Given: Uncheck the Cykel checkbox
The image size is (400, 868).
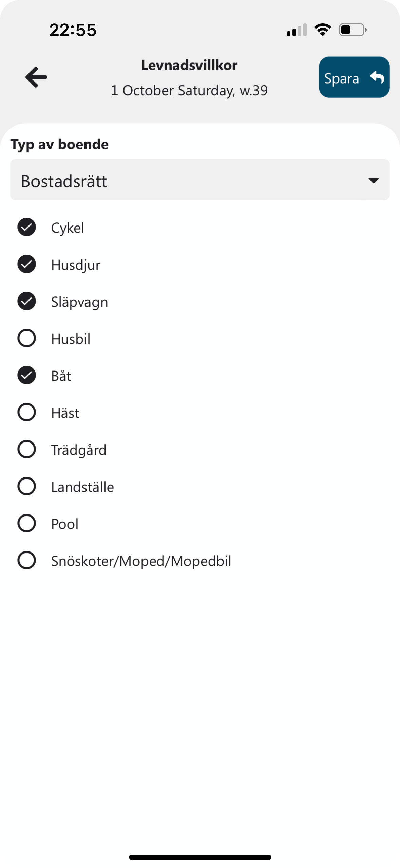Looking at the screenshot, I should coord(26,227).
